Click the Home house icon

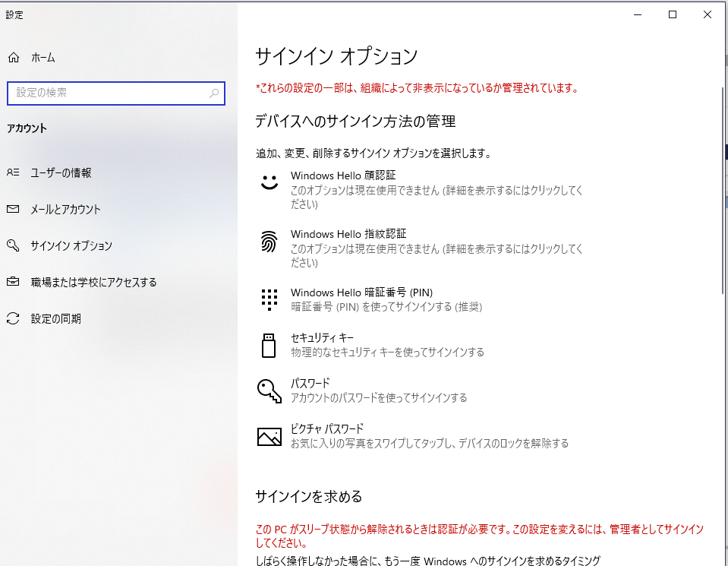coord(14,57)
